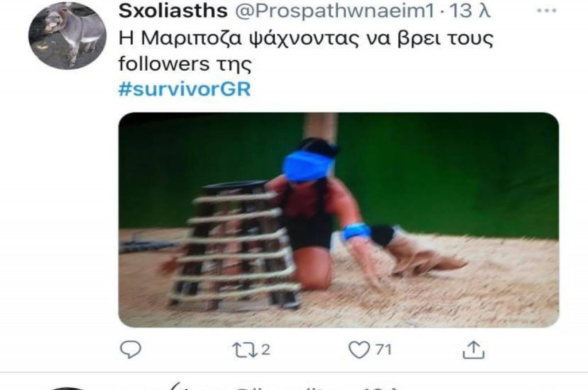Tap the share upload arrow icon
The height and width of the screenshot is (390, 588).
pyautogui.click(x=474, y=349)
